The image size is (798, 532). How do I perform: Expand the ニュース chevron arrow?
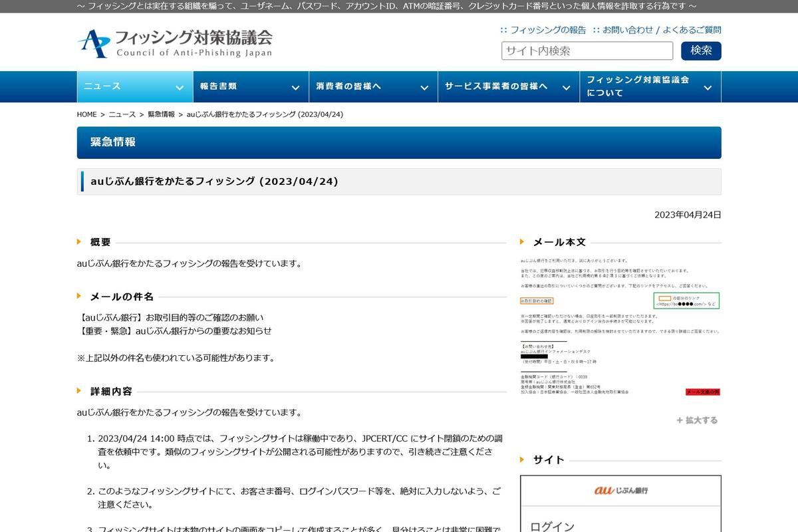[179, 87]
